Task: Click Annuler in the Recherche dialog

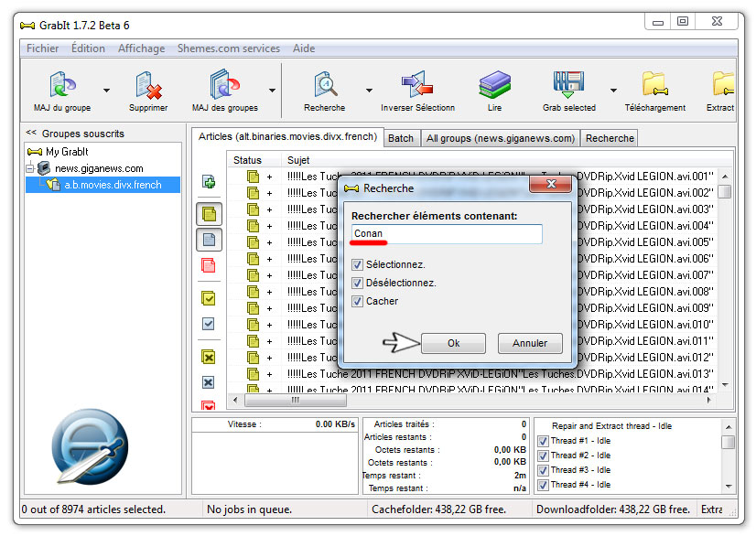Action: tap(530, 343)
